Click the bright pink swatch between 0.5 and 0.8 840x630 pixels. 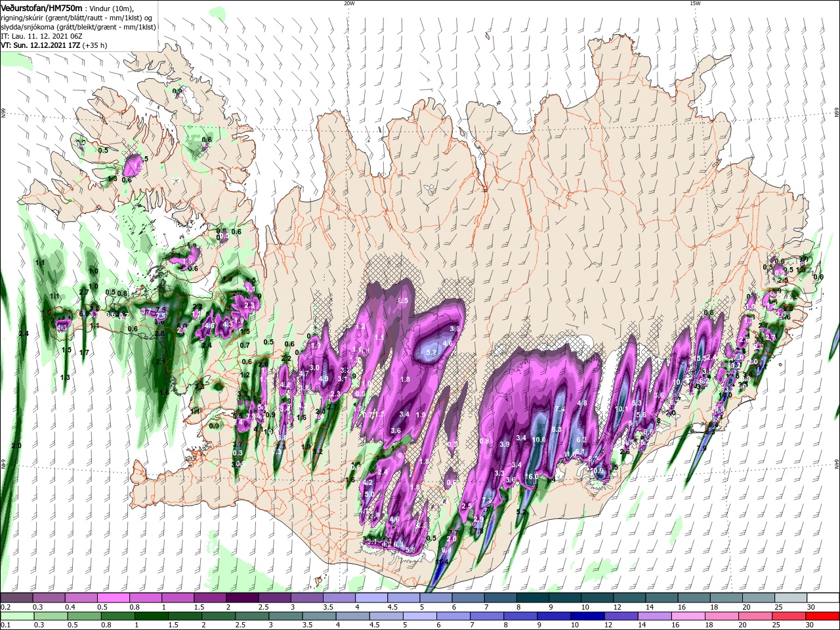click(113, 598)
